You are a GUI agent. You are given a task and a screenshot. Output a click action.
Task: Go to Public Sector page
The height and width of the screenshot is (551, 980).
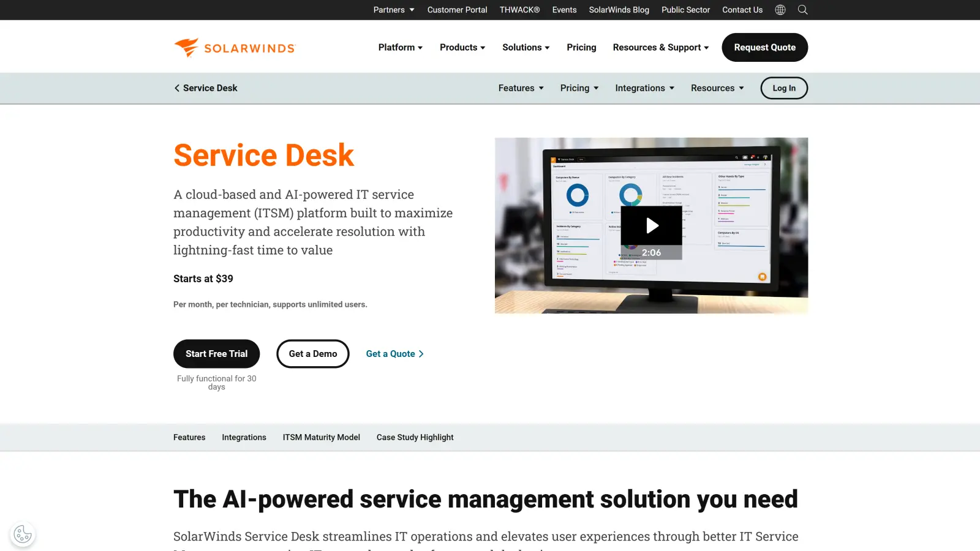[x=685, y=10]
